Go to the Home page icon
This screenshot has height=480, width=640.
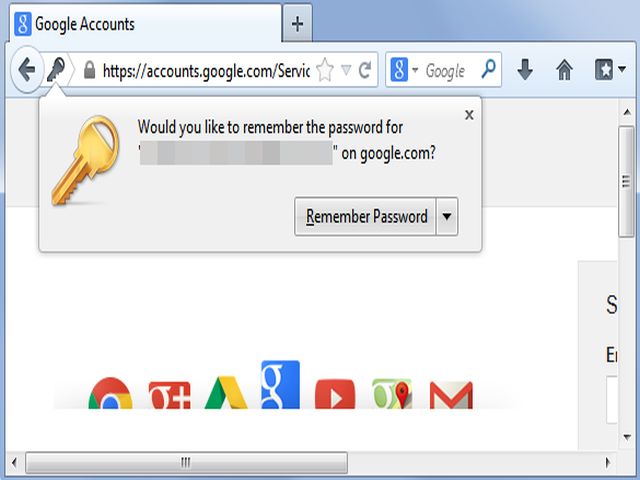coord(564,69)
